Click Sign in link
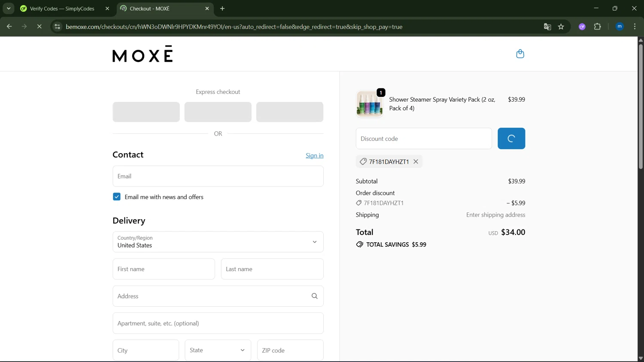Viewport: 644px width, 362px height. (314, 155)
